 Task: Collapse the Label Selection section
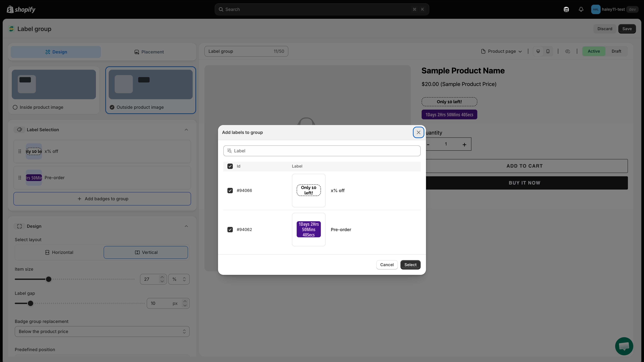coord(186,130)
